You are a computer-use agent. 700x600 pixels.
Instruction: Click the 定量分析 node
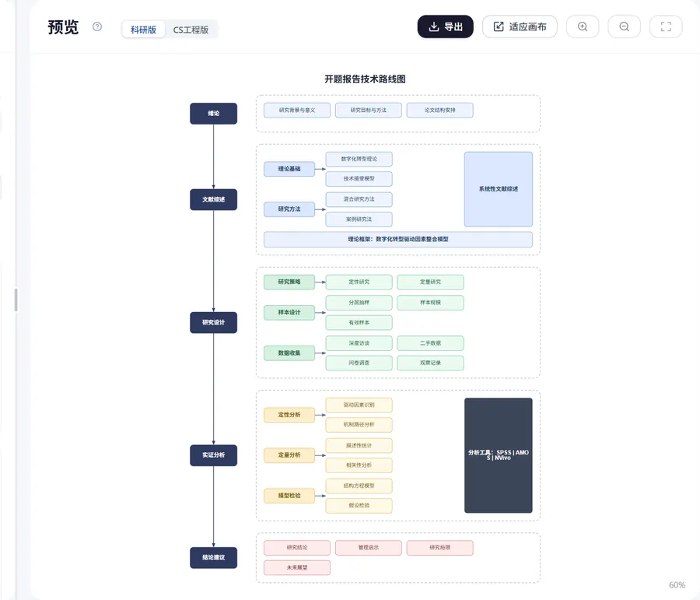tap(289, 454)
